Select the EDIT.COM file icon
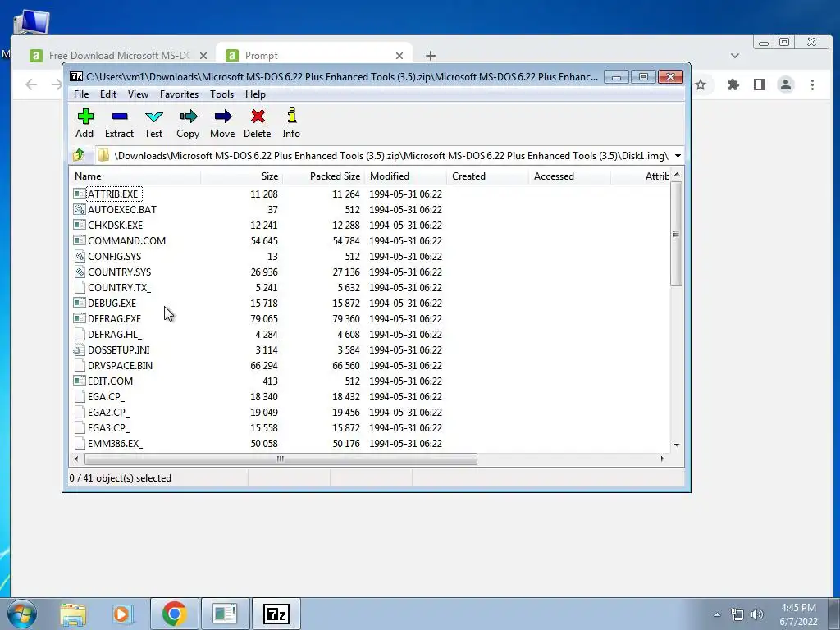The width and height of the screenshot is (840, 630). coord(80,381)
